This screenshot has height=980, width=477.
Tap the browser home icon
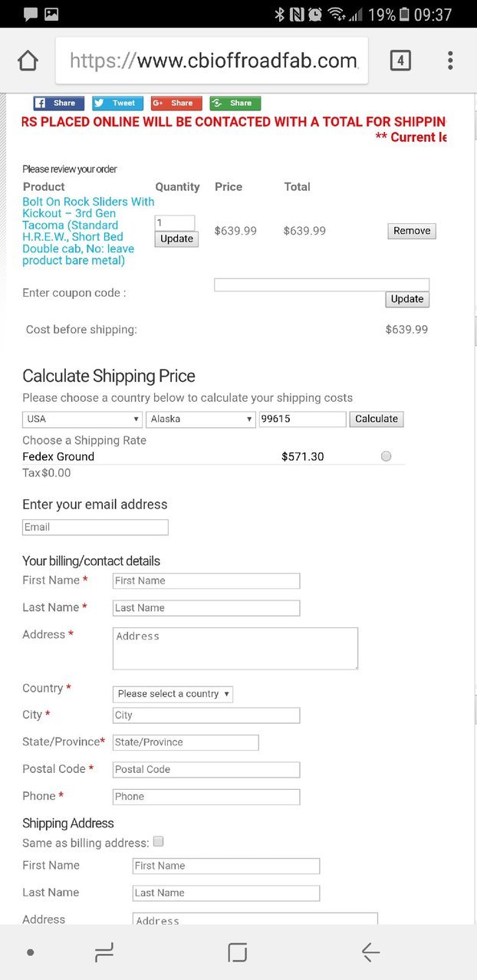tap(28, 61)
